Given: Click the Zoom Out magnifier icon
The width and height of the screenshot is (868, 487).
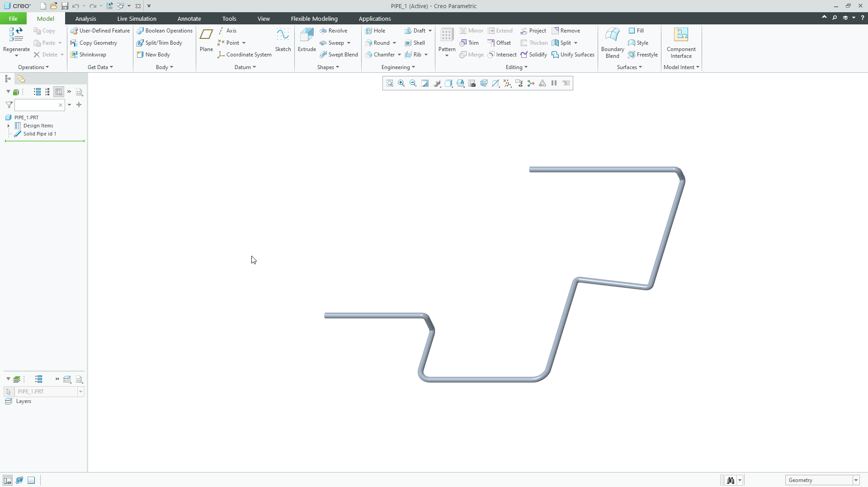Looking at the screenshot, I should click(x=413, y=83).
